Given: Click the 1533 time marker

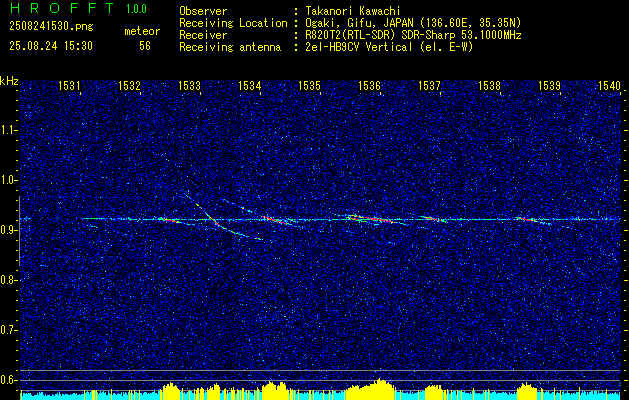Looking at the screenshot, I should [x=189, y=86].
